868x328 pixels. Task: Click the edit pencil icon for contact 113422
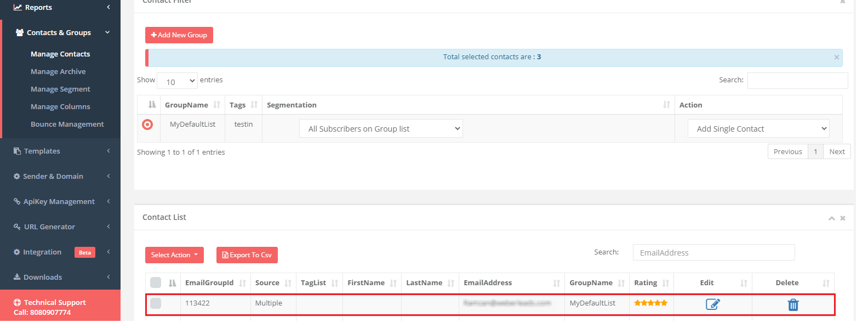click(712, 304)
